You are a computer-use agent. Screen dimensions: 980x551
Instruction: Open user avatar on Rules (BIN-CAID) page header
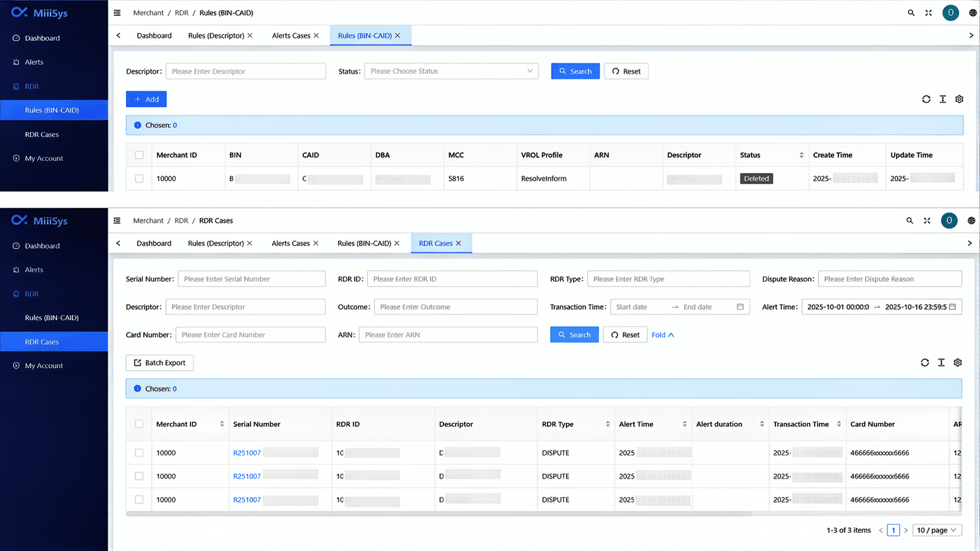pos(951,13)
